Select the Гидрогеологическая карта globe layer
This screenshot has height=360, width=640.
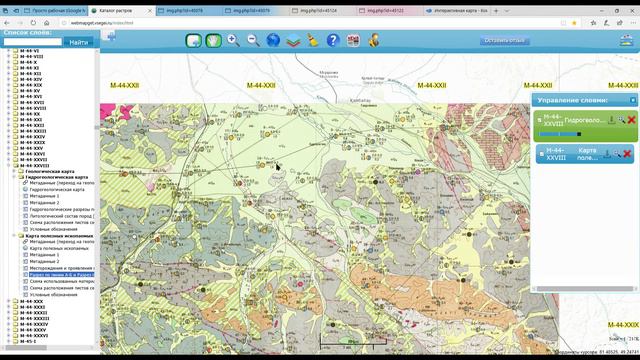pyautogui.click(x=57, y=190)
